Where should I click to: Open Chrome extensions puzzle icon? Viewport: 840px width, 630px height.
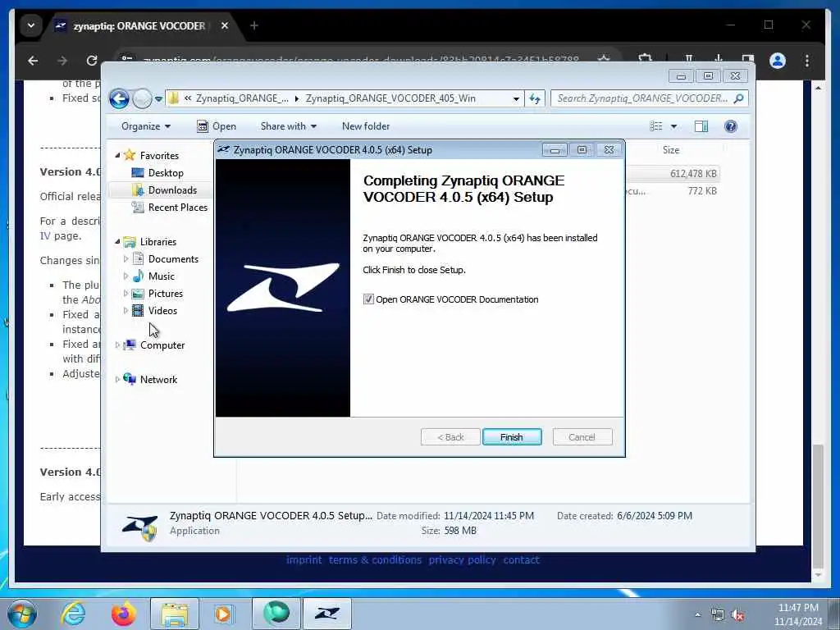pyautogui.click(x=646, y=59)
